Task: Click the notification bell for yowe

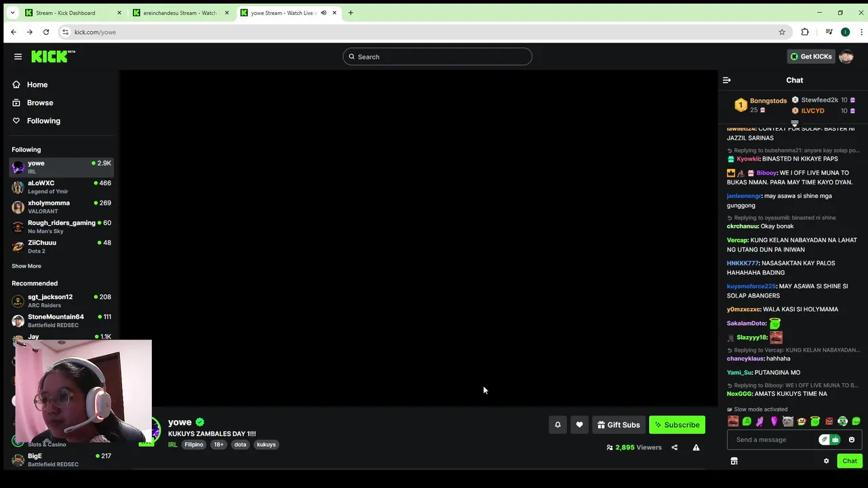Action: coord(558,425)
